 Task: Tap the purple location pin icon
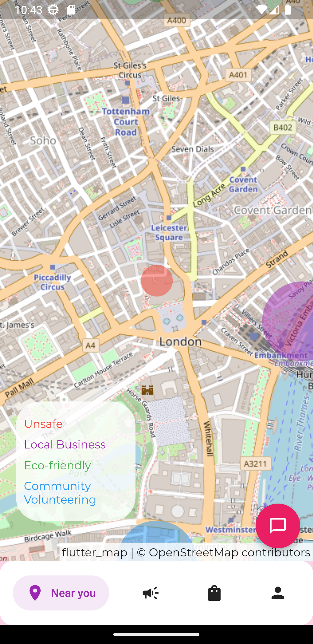click(x=35, y=593)
